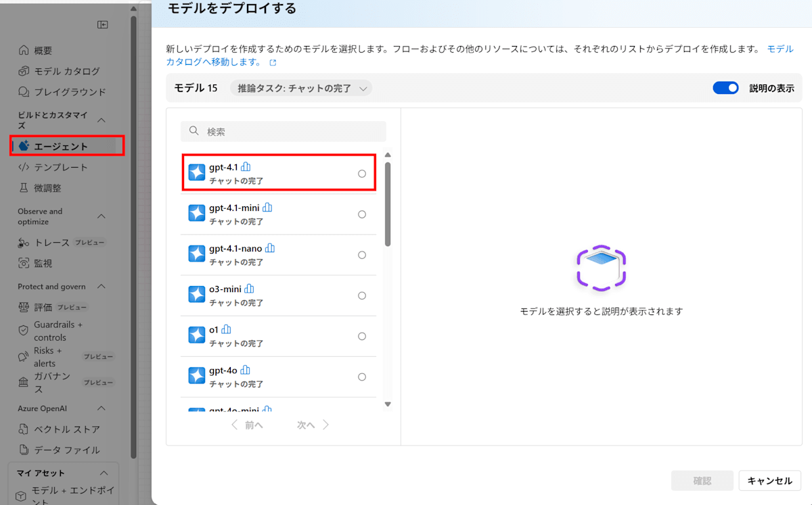Select the gpt-4o radio button
812x505 pixels.
(x=362, y=377)
